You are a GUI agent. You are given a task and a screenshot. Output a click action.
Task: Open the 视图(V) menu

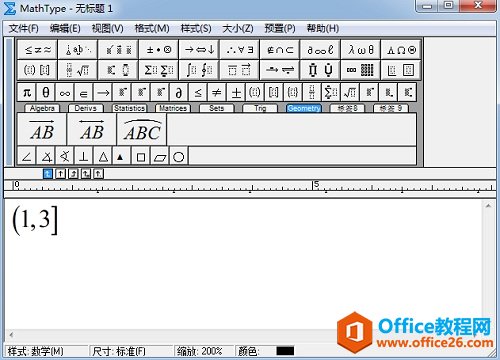pos(107,28)
